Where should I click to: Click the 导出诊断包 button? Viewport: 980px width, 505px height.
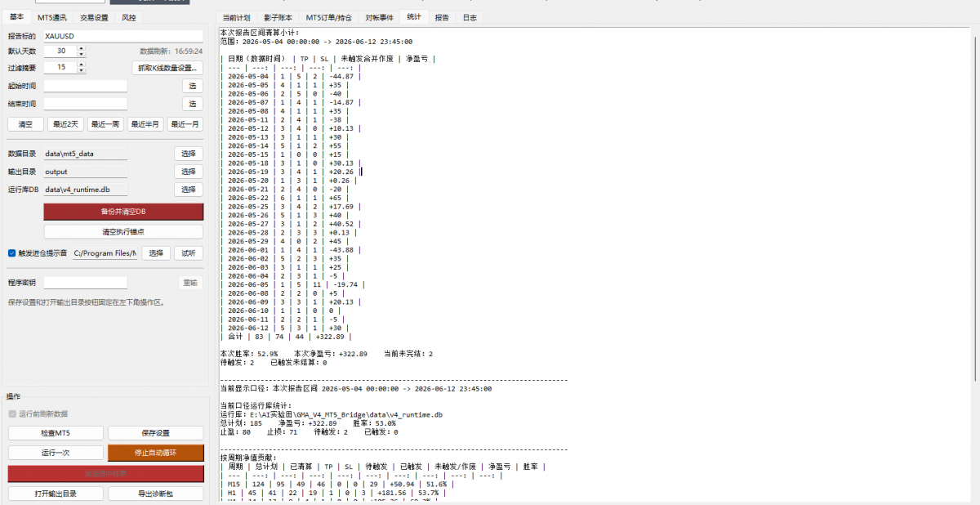pyautogui.click(x=156, y=494)
